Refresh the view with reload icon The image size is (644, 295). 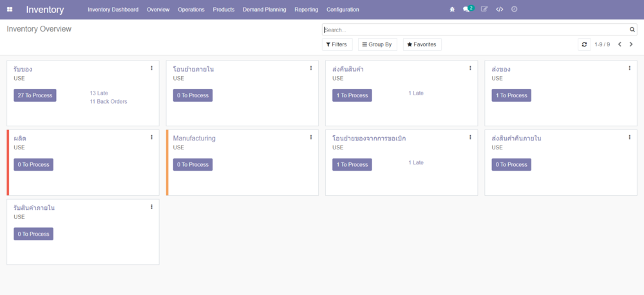coord(584,44)
